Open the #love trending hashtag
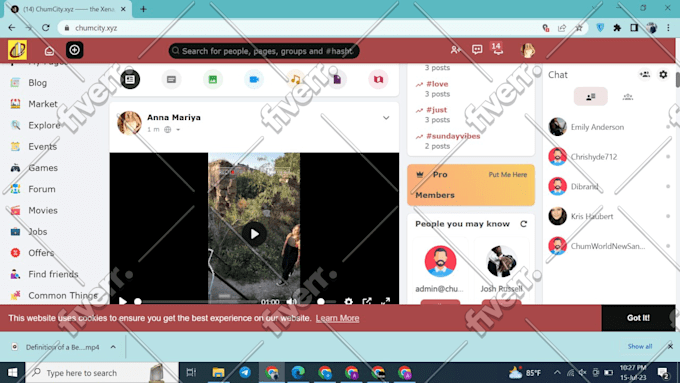 (x=437, y=84)
